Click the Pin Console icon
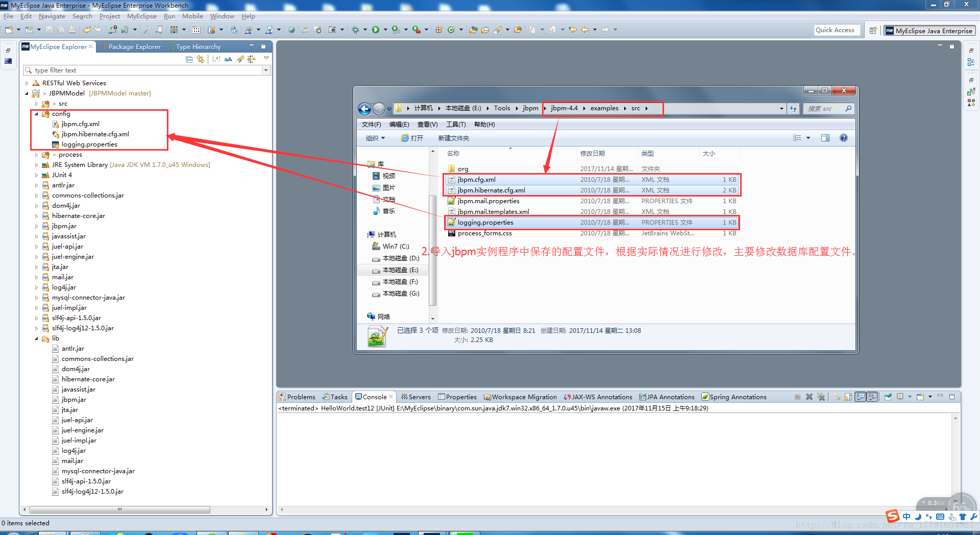Viewport: 980px width, 535px height. 888,397
